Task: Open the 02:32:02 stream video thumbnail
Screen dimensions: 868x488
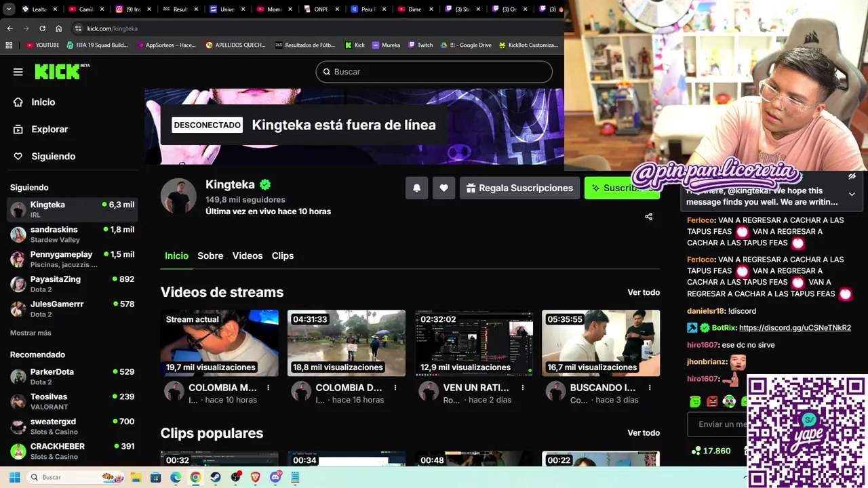Action: 474,343
